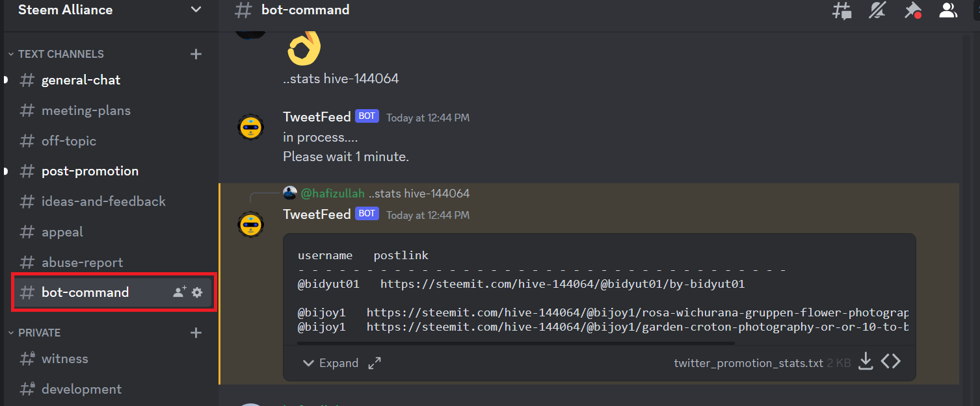Expand the attached text file preview

click(331, 363)
